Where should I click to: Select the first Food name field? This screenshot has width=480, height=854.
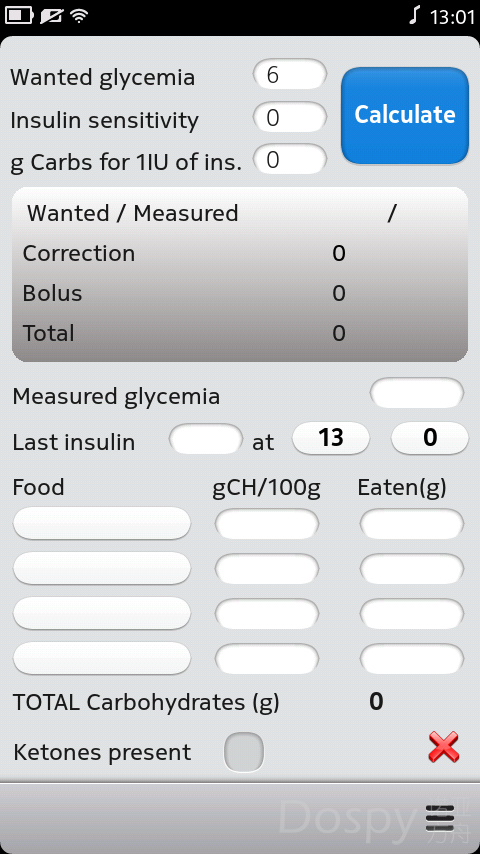pyautogui.click(x=102, y=523)
